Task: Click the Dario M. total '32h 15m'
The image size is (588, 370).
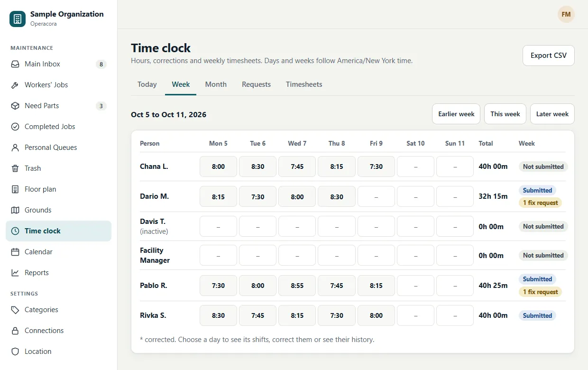Action: click(x=493, y=196)
